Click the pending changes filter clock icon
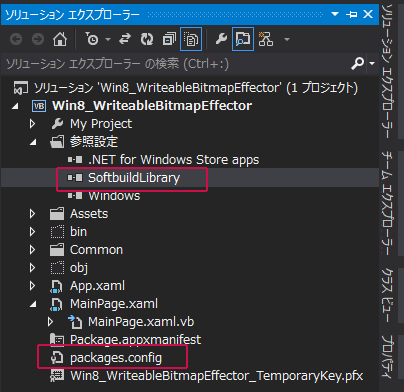The image size is (404, 392). click(92, 39)
